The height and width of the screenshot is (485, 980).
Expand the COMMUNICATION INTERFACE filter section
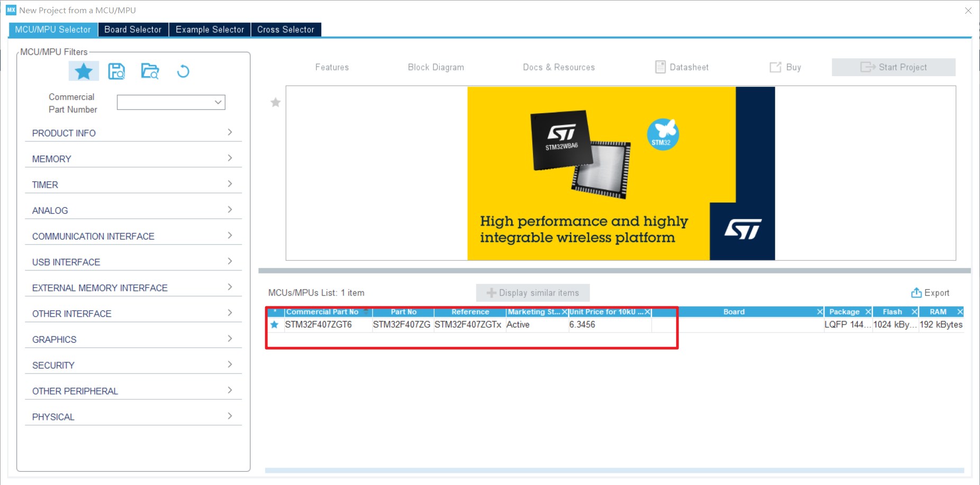point(133,236)
